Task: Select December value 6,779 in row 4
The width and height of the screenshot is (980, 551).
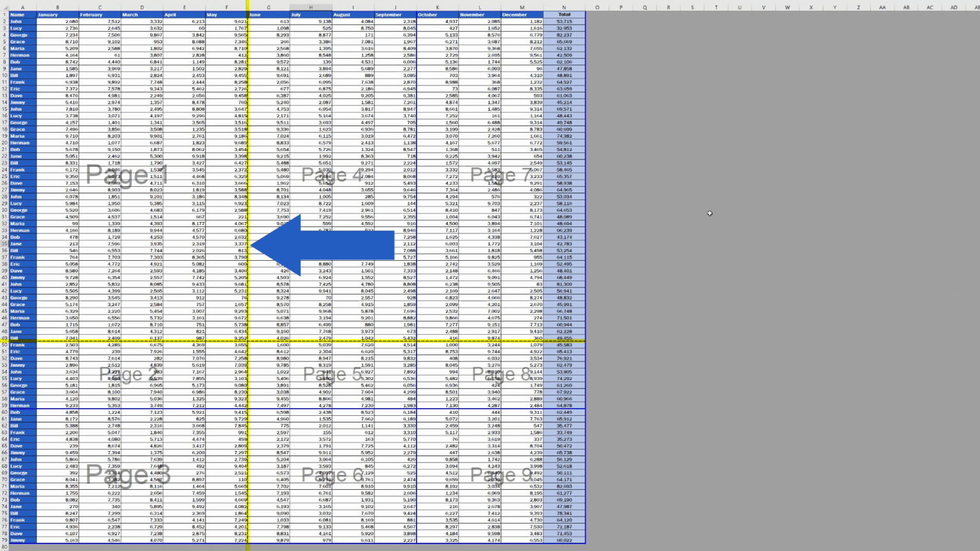Action: pos(522,35)
